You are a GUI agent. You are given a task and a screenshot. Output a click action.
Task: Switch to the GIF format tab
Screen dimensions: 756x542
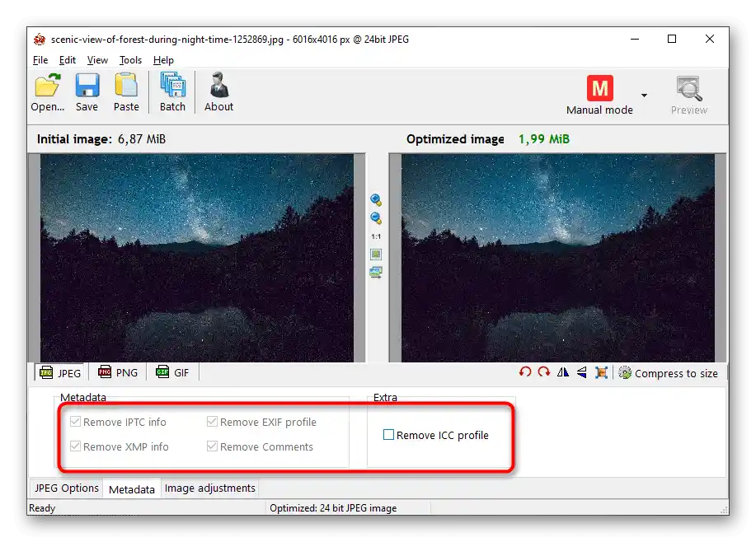[172, 372]
